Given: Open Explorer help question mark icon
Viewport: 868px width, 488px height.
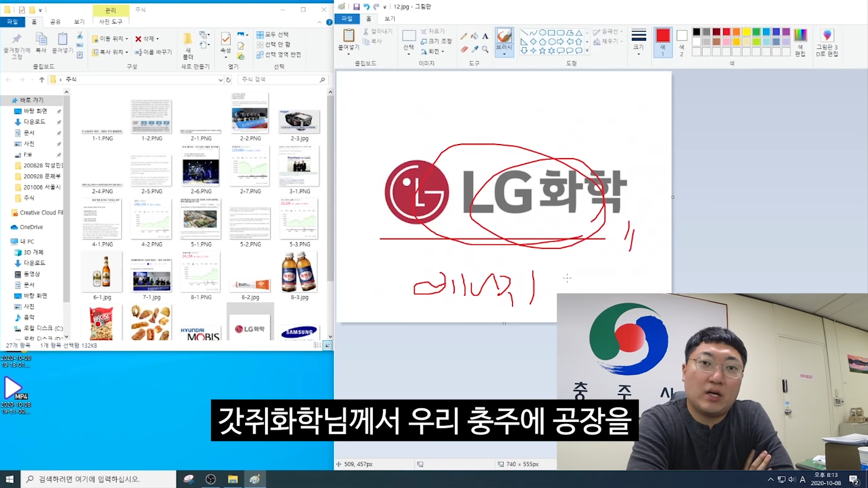Looking at the screenshot, I should (x=329, y=22).
